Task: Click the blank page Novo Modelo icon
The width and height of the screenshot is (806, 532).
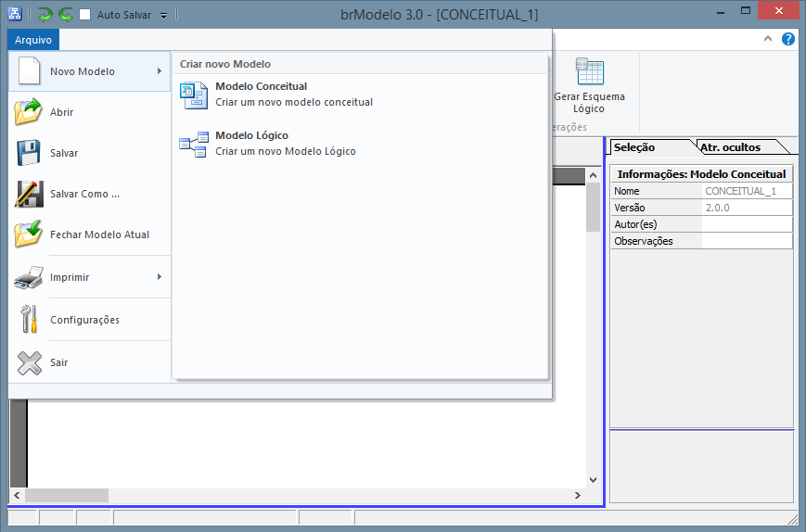Action: pyautogui.click(x=30, y=70)
